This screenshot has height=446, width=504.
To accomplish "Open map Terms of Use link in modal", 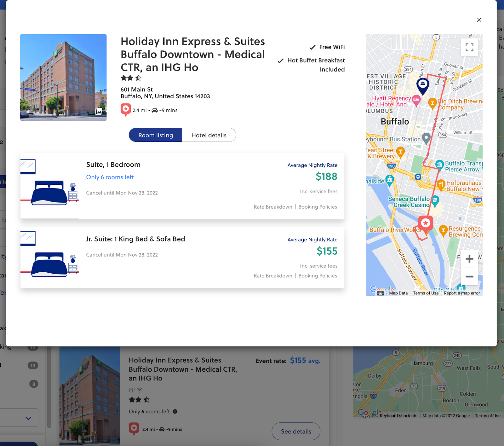I will pyautogui.click(x=426, y=293).
